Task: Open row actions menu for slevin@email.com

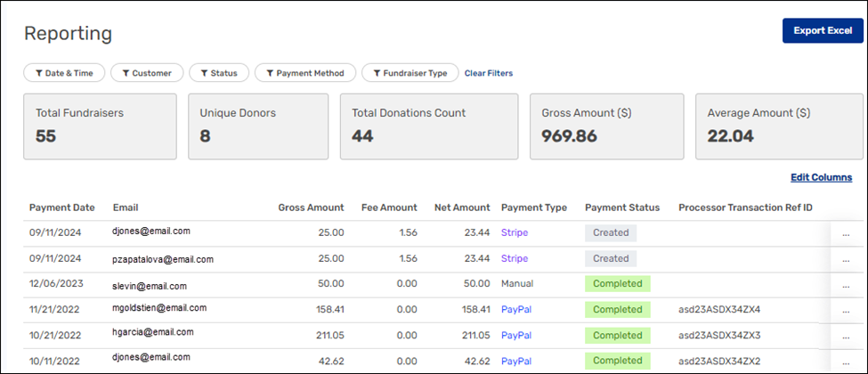Action: 845,285
